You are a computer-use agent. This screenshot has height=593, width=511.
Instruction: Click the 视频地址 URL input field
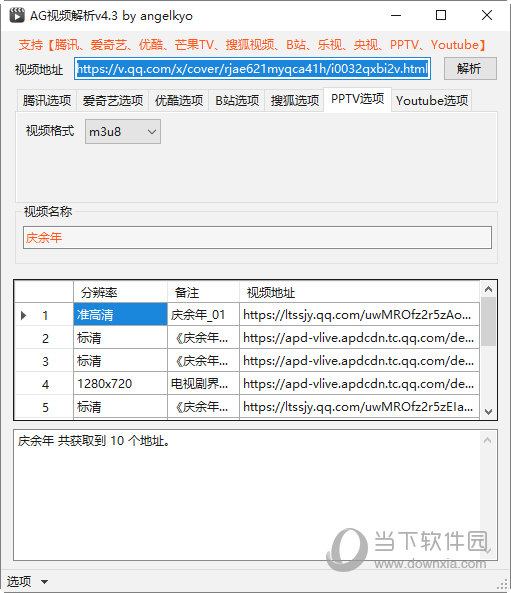252,68
